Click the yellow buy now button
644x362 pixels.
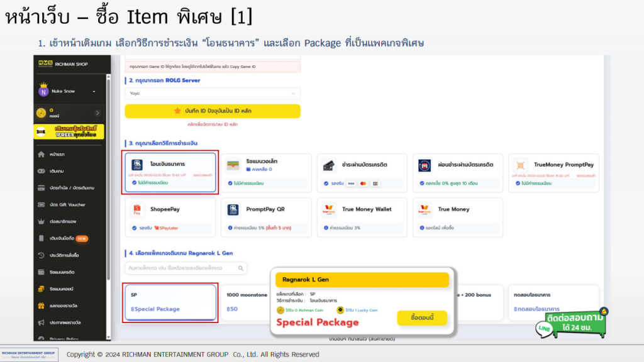421,318
